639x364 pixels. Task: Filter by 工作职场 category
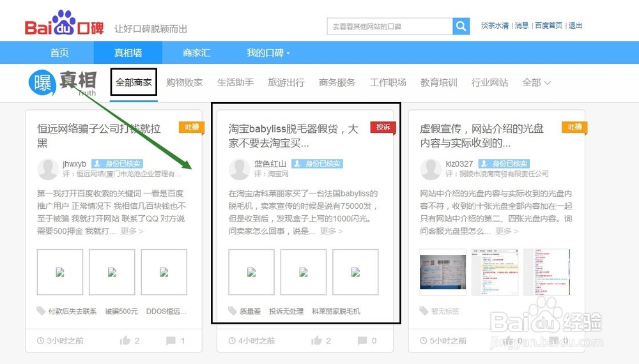(x=388, y=82)
